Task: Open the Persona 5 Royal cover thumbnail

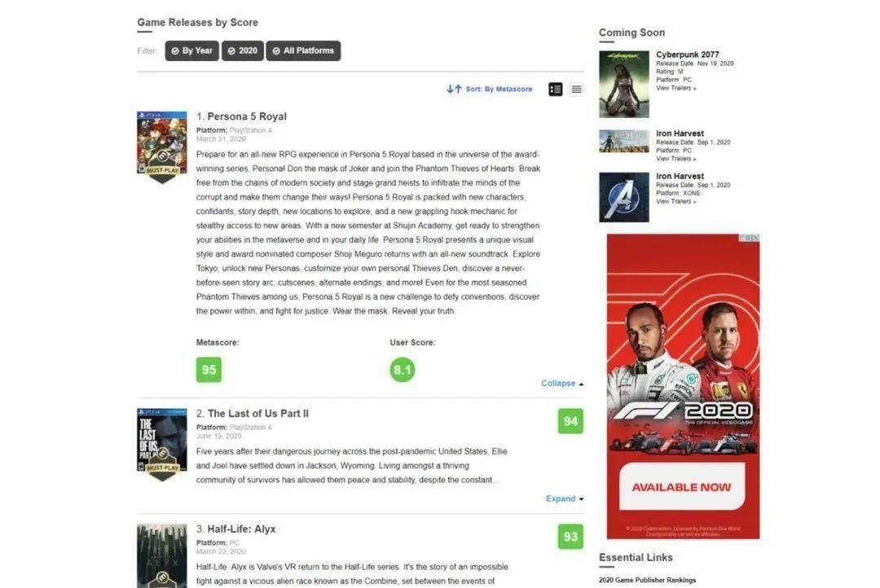Action: point(161,147)
